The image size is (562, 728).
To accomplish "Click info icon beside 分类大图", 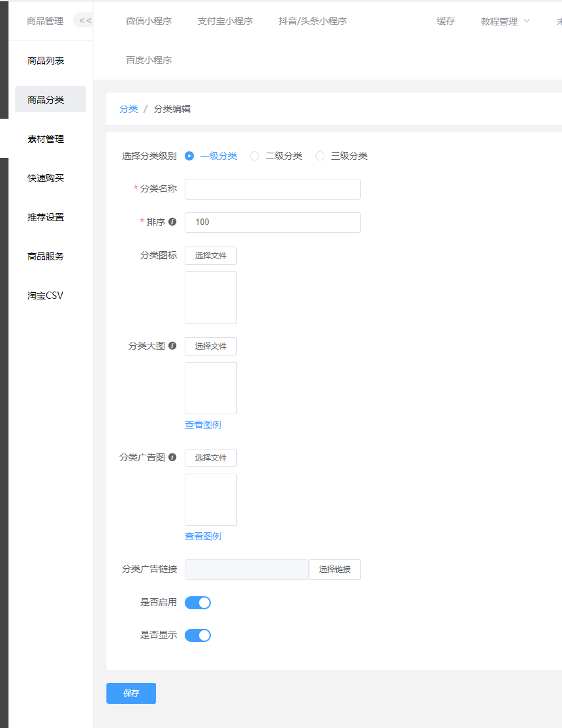I will coord(172,346).
